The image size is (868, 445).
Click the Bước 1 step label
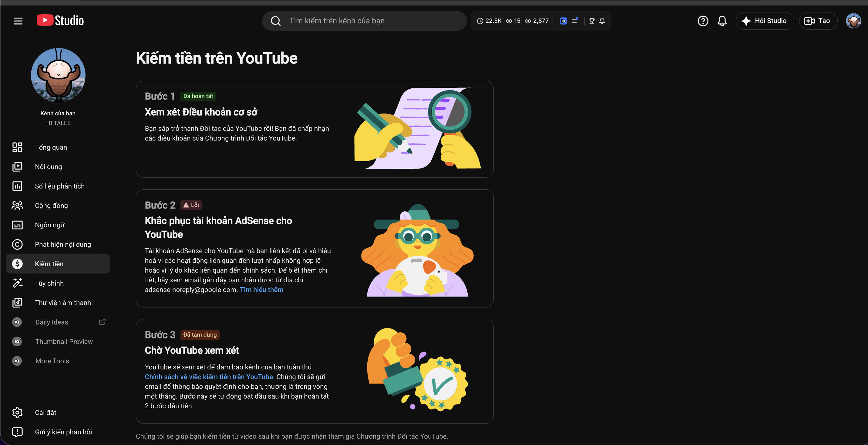160,97
